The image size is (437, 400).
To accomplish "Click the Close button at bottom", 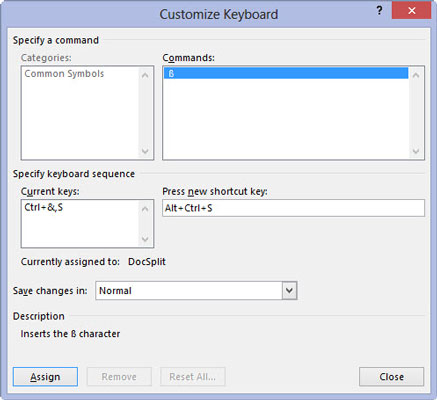I will (x=391, y=377).
